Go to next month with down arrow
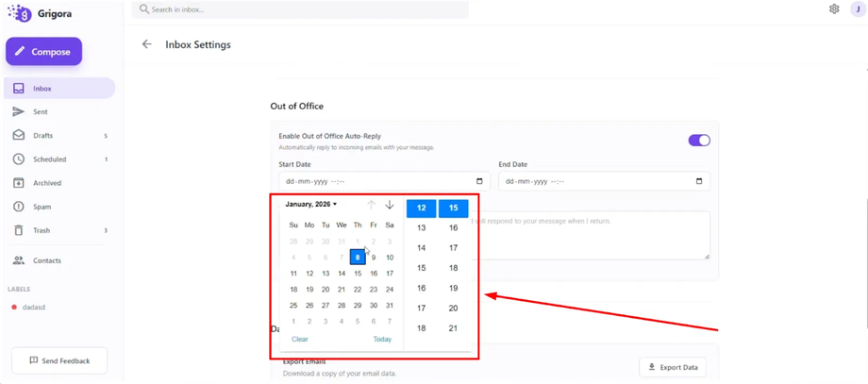 coord(389,205)
